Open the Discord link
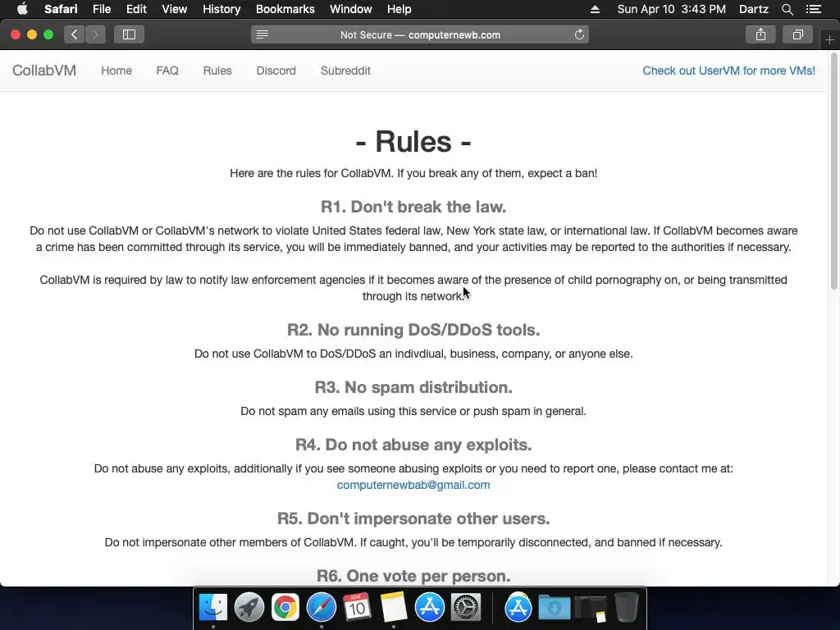The width and height of the screenshot is (840, 630). point(276,71)
